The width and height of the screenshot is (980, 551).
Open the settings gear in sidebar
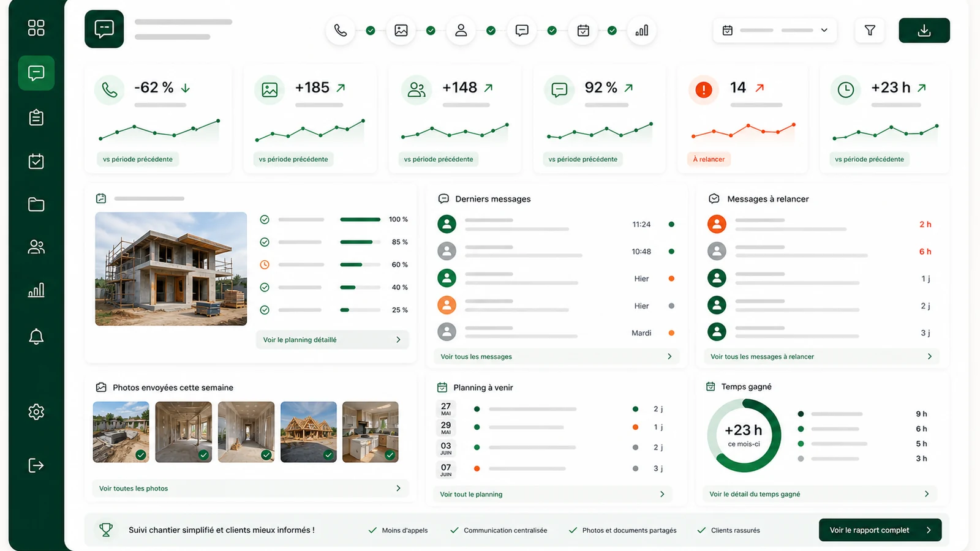tap(36, 412)
